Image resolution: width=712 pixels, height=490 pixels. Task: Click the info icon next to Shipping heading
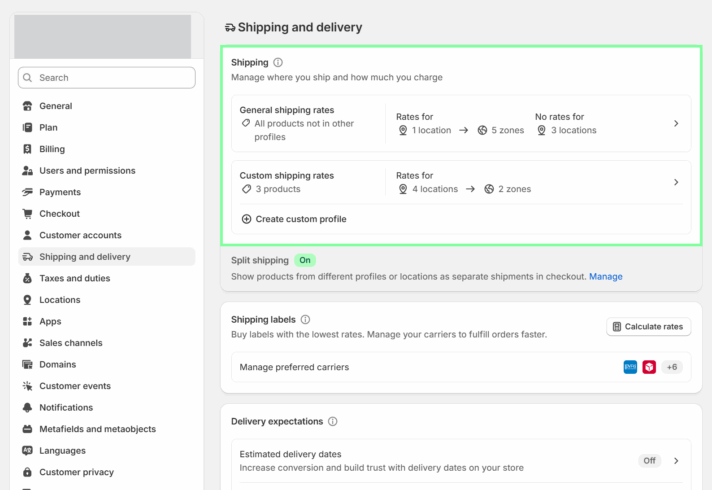click(278, 62)
